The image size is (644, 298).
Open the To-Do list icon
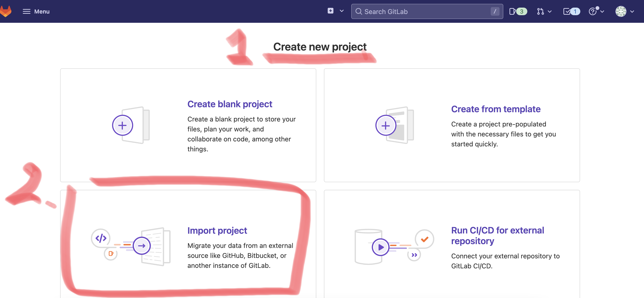[567, 11]
